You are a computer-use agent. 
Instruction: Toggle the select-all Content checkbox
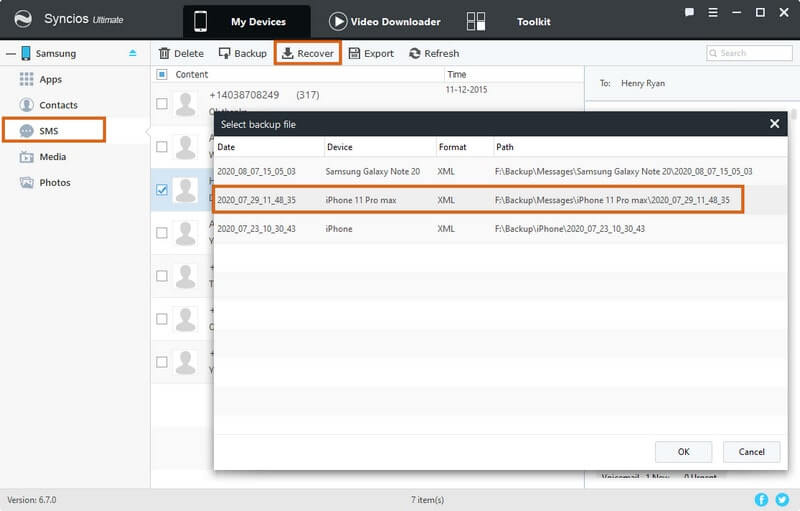pos(162,74)
